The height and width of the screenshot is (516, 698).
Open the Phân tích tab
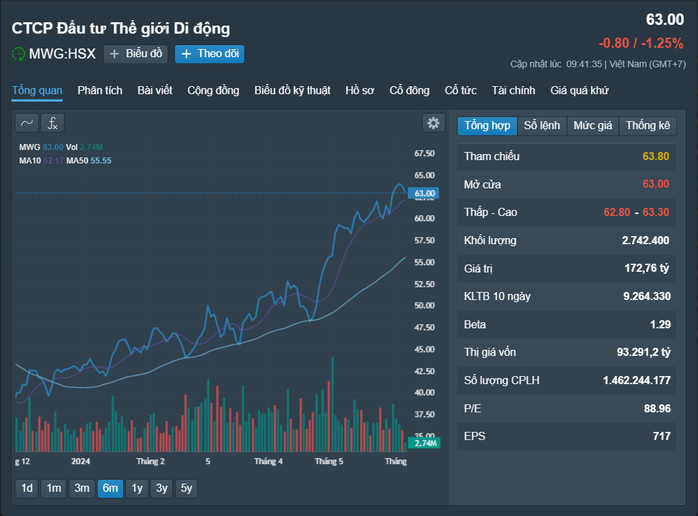[100, 90]
